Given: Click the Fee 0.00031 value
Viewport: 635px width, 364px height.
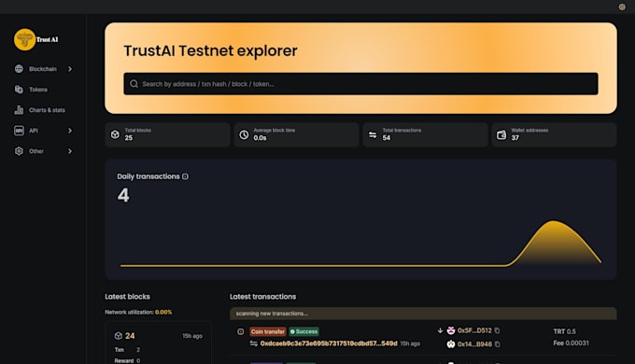Looking at the screenshot, I should 571,343.
